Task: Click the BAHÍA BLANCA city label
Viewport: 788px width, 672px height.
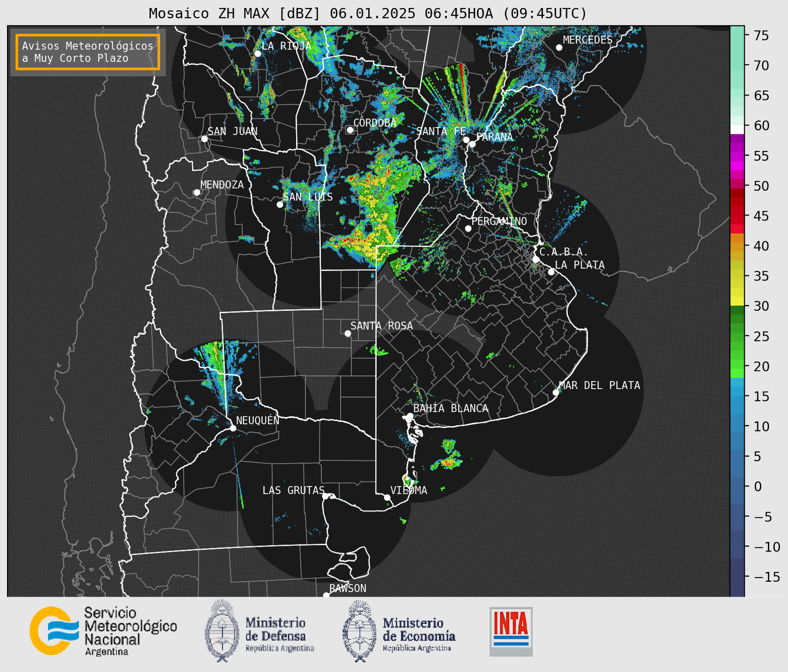Action: pos(451,408)
